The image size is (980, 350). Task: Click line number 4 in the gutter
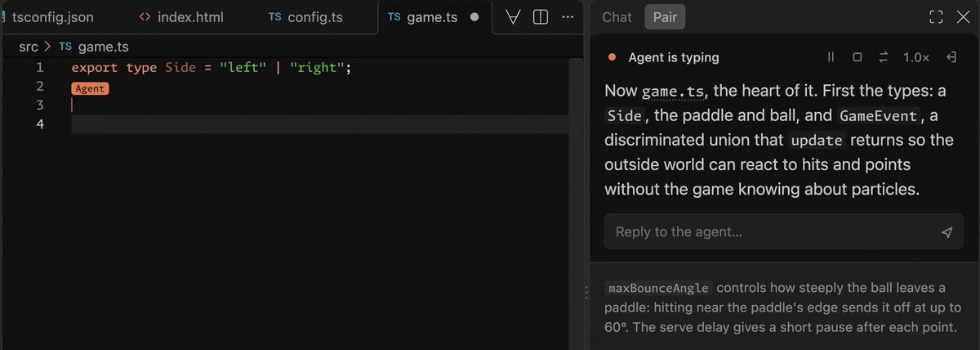click(x=40, y=124)
